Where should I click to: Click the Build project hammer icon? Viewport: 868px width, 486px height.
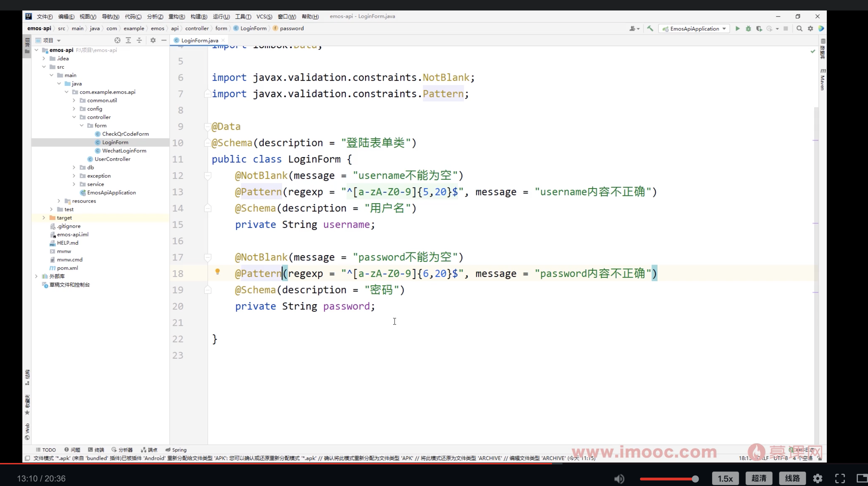click(650, 29)
